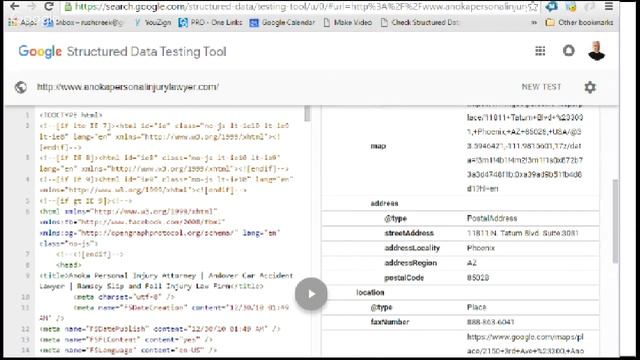640x360 pixels.
Task: Open the Make Video bookmark
Action: (x=348, y=22)
